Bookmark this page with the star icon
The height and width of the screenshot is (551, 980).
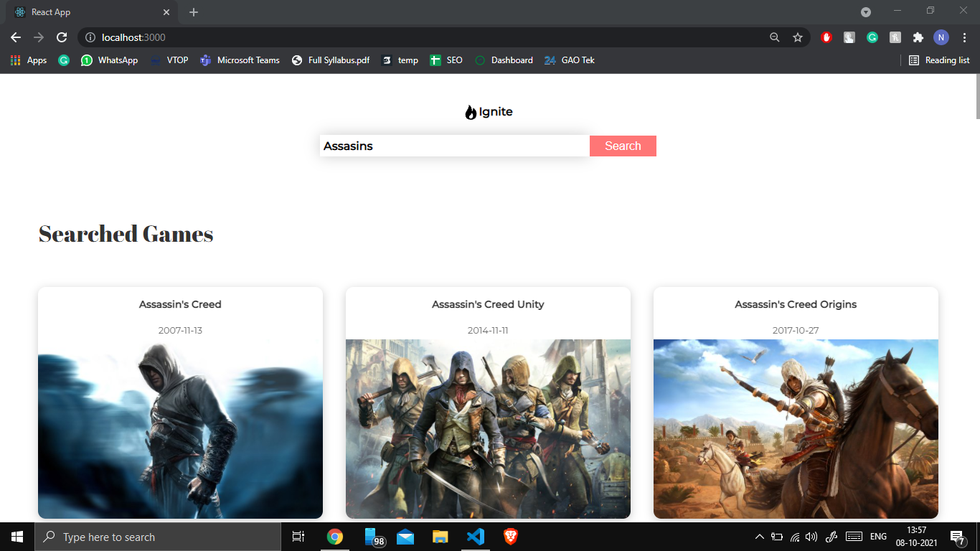797,37
